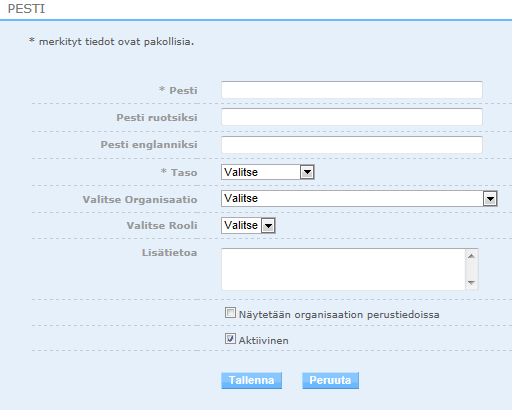This screenshot has height=410, width=512.
Task: Click the Lisätietoa scrollbar up arrow
Action: tap(471, 256)
